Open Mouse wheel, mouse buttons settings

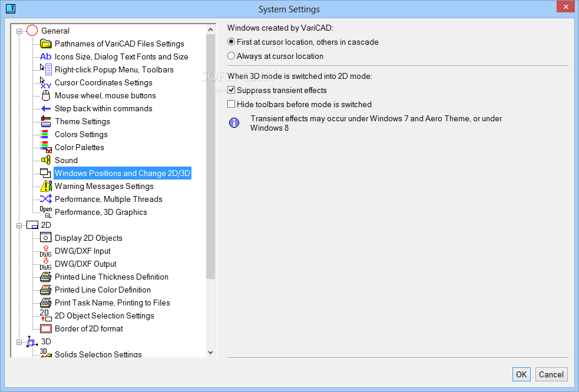[105, 95]
